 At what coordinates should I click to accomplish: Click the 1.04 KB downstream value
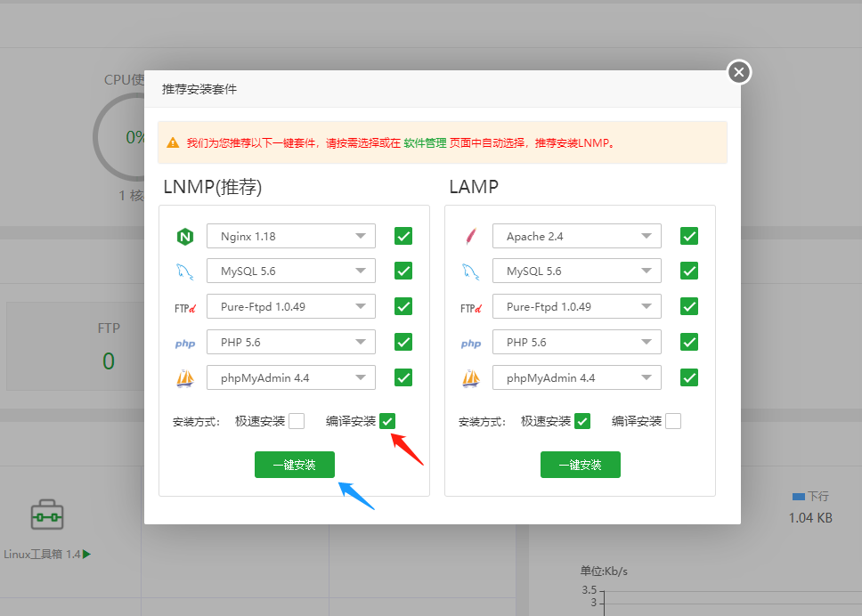(810, 518)
